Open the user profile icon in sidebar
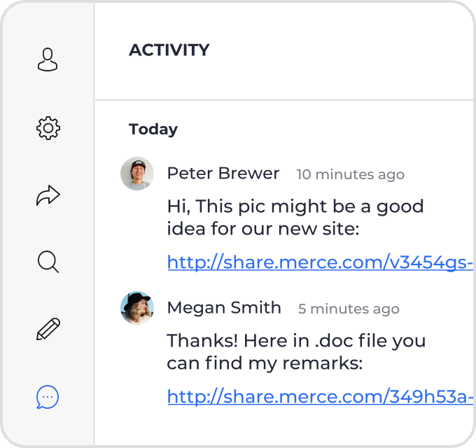This screenshot has height=448, width=476. tap(48, 59)
